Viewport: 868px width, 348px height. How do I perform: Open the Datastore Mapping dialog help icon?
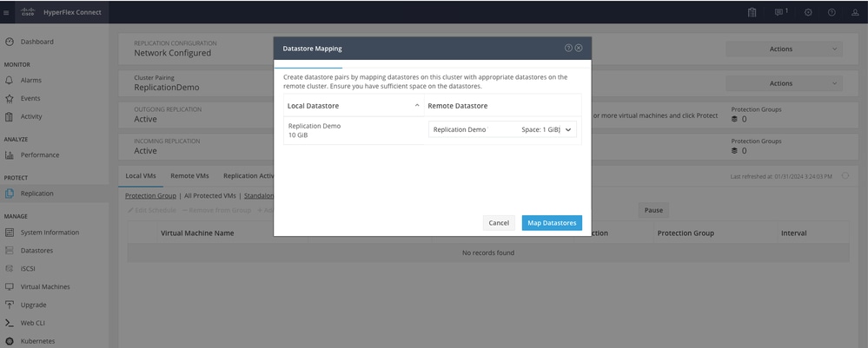[x=568, y=48]
